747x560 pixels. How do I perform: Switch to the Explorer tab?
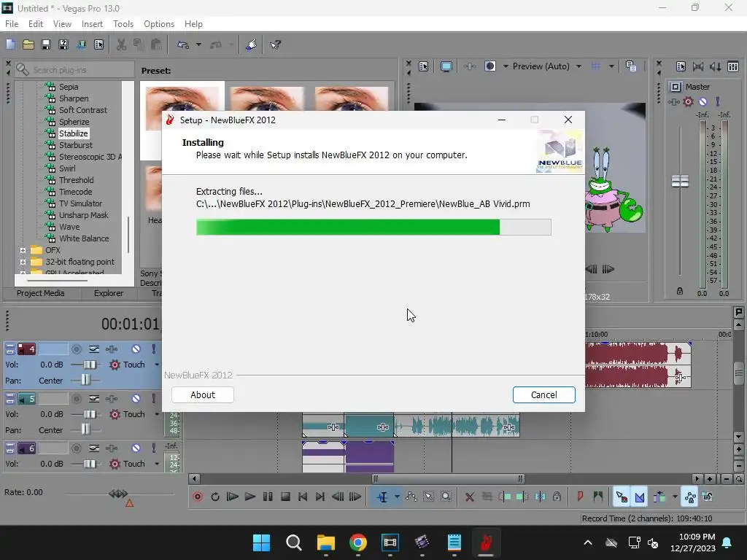109,293
